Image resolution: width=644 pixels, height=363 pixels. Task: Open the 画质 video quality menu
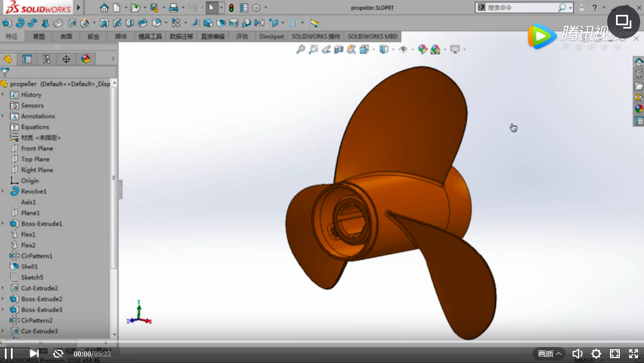click(x=549, y=354)
